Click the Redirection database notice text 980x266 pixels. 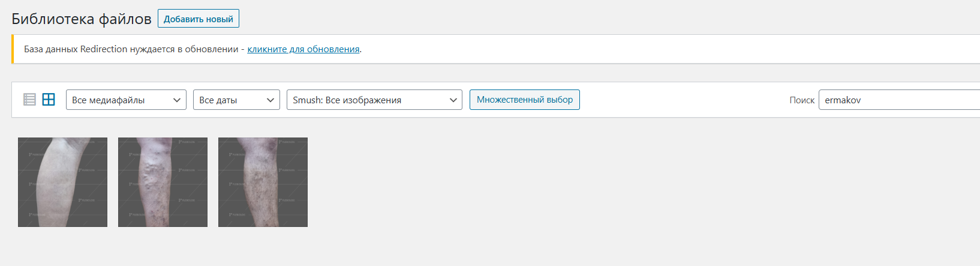131,49
